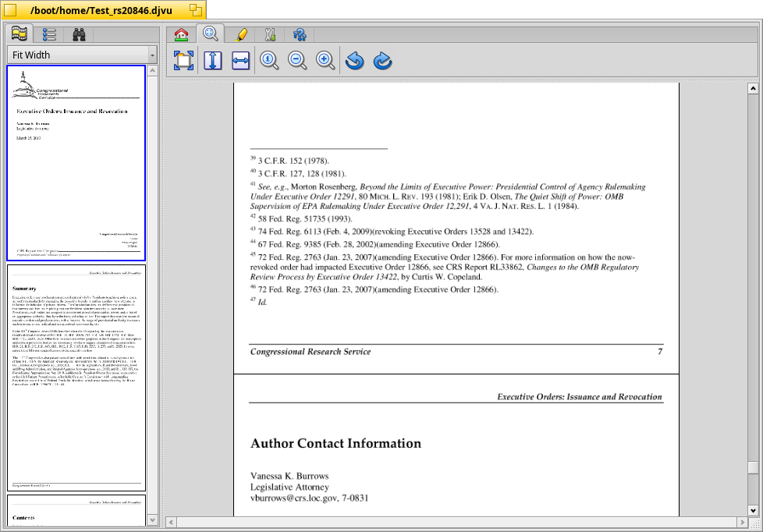The image size is (763, 532).
Task: Open the blue question marks help tab
Action: tap(300, 34)
